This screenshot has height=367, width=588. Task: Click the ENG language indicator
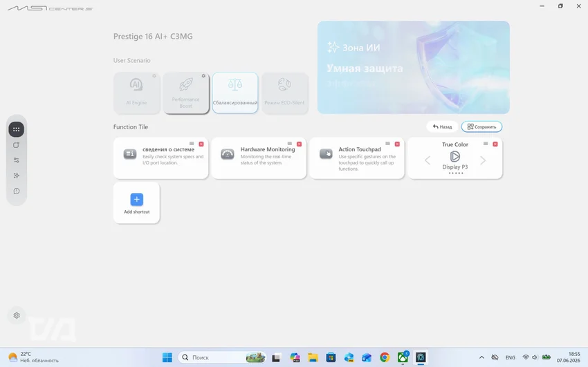(511, 357)
